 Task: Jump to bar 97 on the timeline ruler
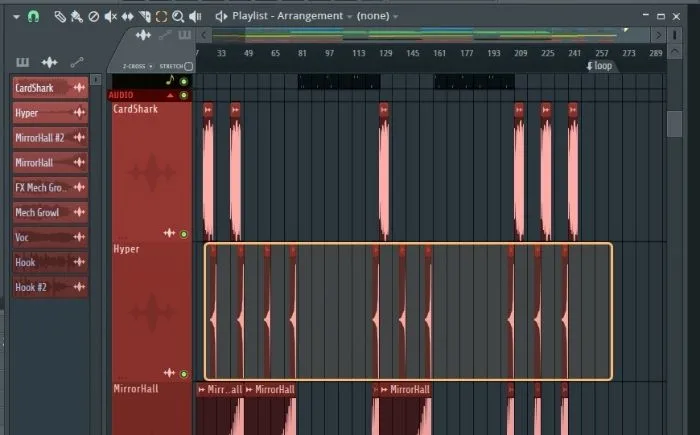329,53
